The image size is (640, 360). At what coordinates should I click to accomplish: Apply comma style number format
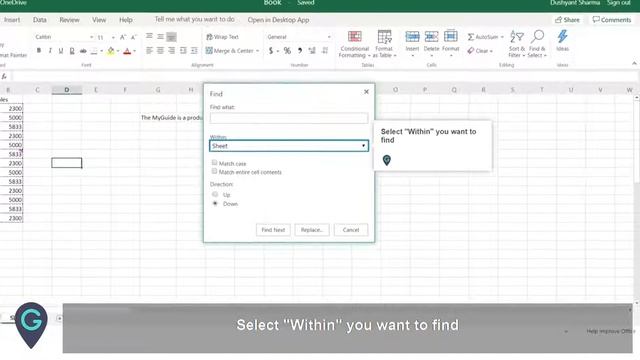[300, 51]
